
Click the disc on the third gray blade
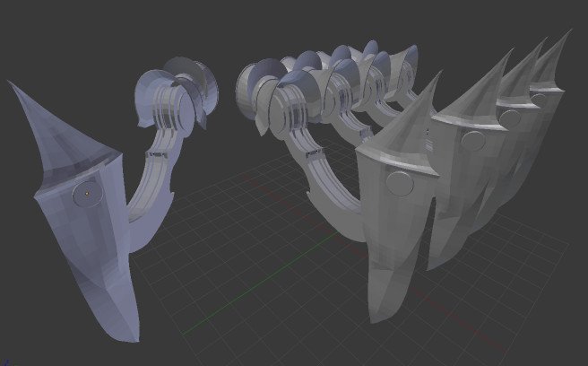(511, 117)
